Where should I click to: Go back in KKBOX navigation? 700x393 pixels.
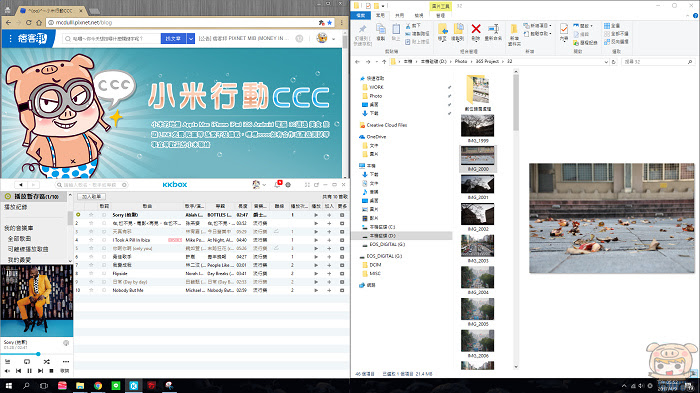(21, 184)
